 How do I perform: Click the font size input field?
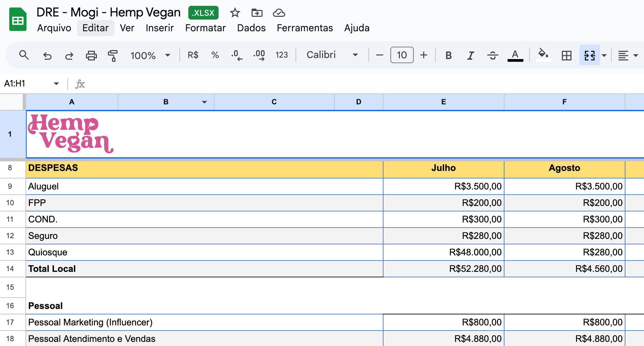click(x=402, y=55)
